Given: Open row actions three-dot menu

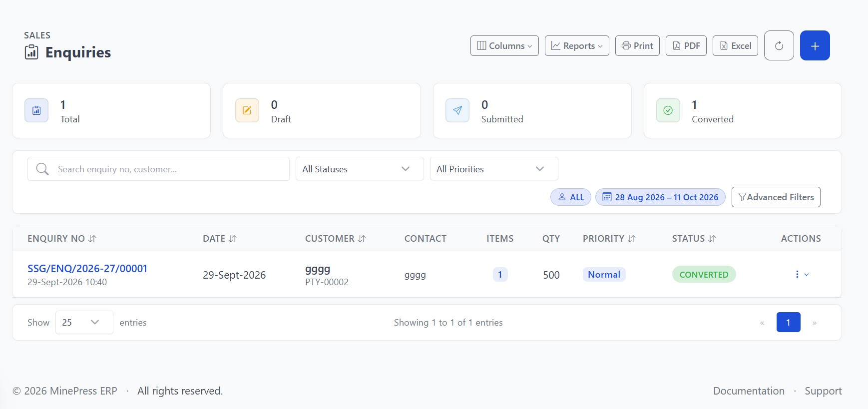Looking at the screenshot, I should point(802,274).
